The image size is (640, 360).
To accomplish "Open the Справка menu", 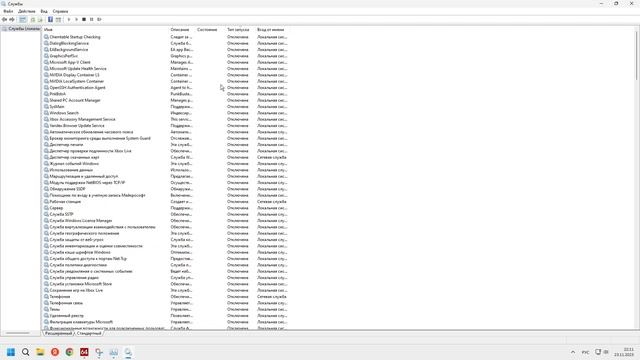I will click(x=60, y=11).
